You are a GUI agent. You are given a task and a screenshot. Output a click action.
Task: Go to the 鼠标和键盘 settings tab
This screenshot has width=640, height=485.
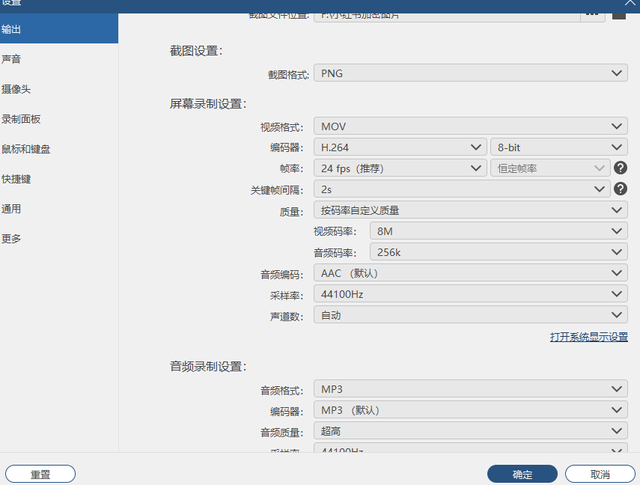coord(59,149)
